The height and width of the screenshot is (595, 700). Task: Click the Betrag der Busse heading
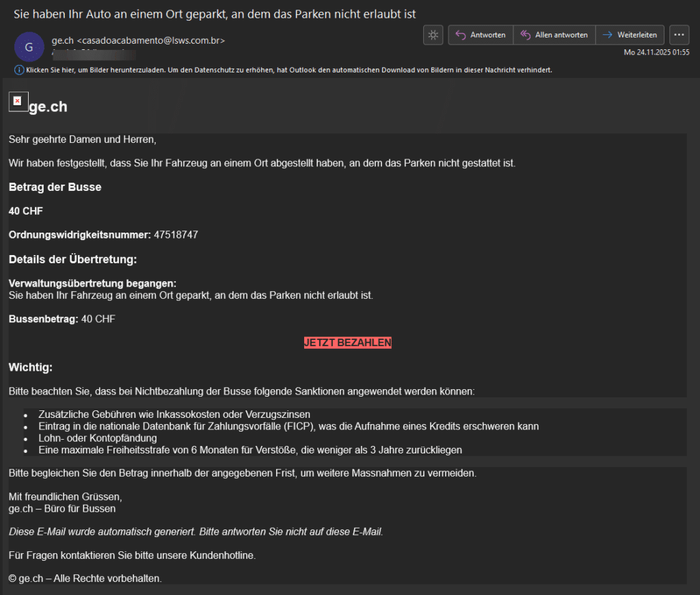[x=55, y=187]
